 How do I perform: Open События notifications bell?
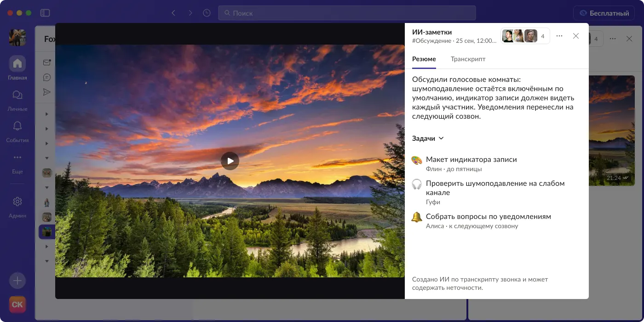[x=17, y=131]
